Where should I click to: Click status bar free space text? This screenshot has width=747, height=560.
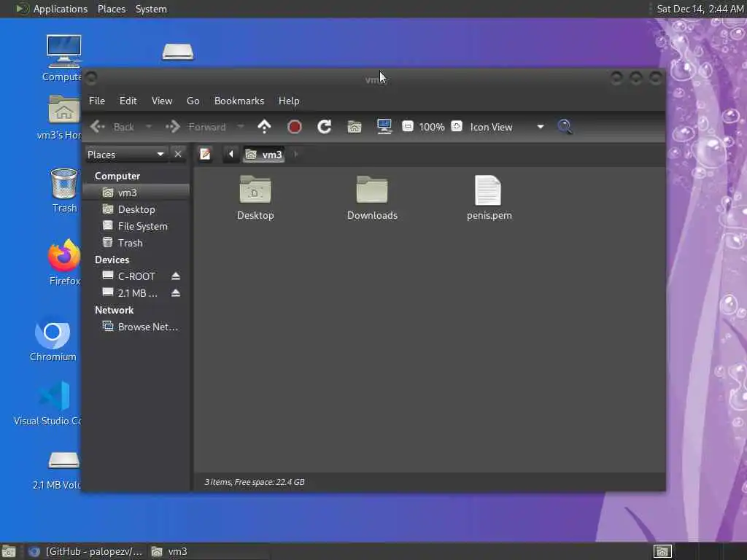(255, 482)
